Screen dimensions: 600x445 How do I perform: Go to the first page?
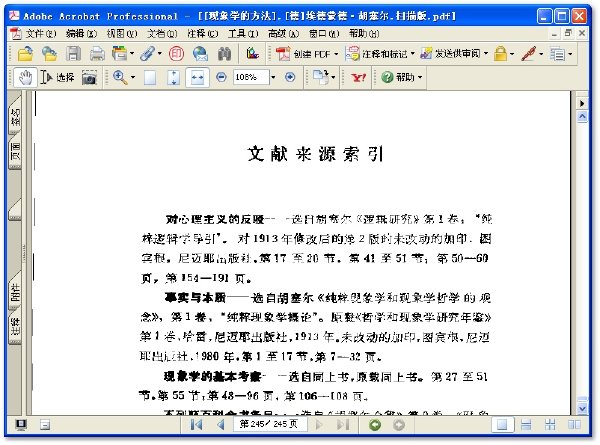197,425
